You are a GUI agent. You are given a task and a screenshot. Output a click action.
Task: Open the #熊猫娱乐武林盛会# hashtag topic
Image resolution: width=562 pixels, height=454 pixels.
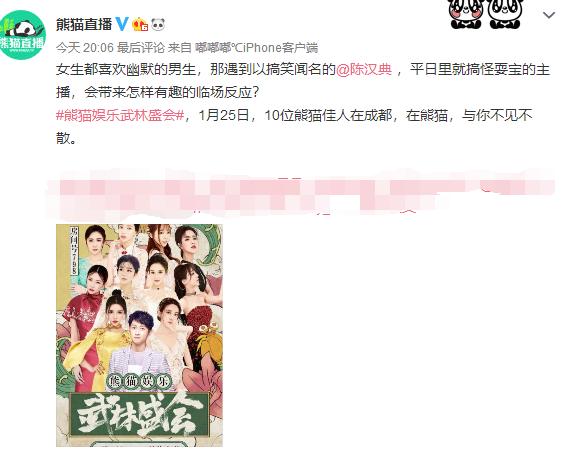pos(120,116)
